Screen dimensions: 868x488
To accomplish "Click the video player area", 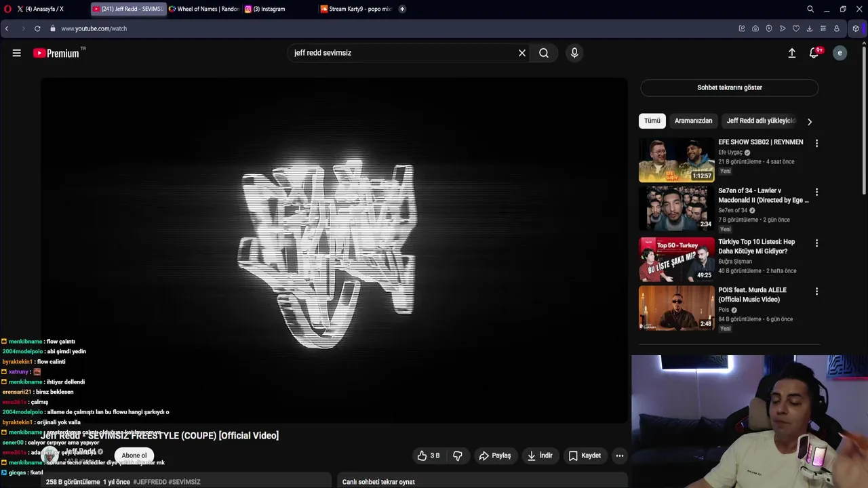I will click(x=334, y=251).
